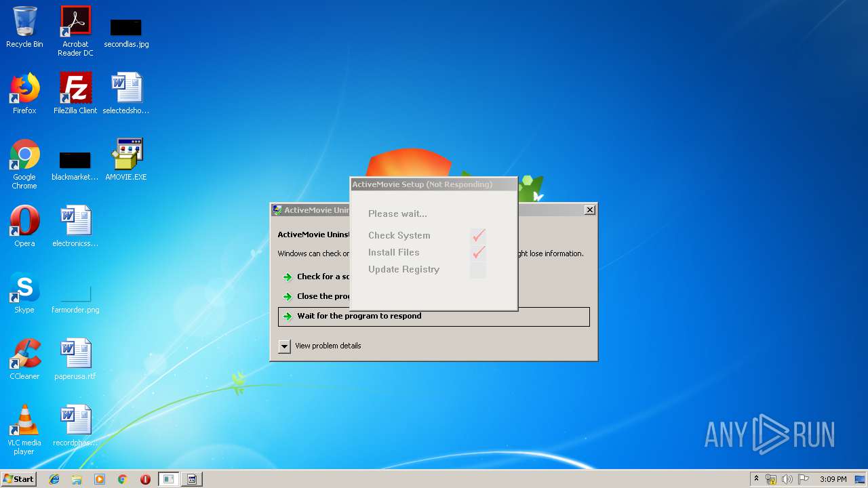Launch Firefox from the desktop
This screenshot has height=488, width=868.
pyautogui.click(x=24, y=94)
